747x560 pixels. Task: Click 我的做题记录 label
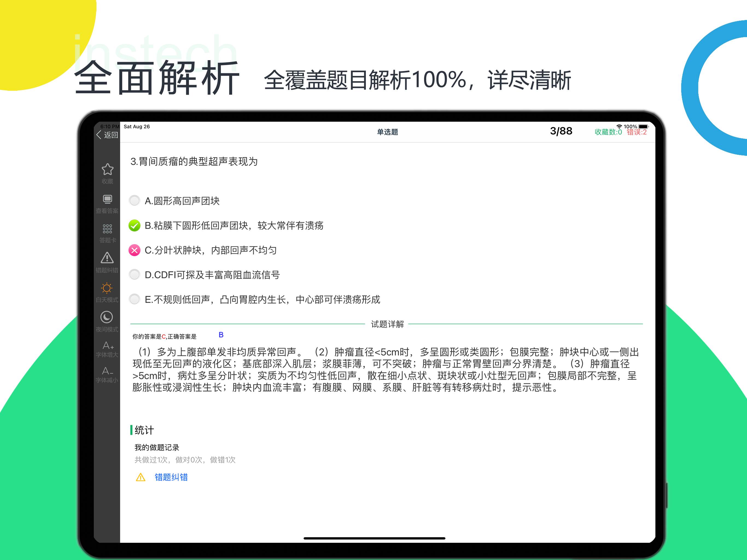point(157,448)
